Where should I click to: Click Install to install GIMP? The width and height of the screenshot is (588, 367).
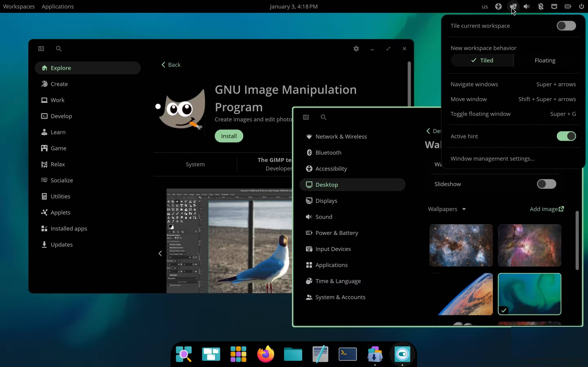[229, 136]
